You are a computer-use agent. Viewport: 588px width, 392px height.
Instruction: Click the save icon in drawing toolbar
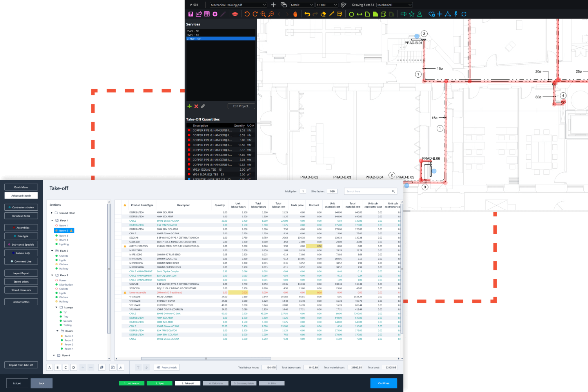(x=191, y=14)
